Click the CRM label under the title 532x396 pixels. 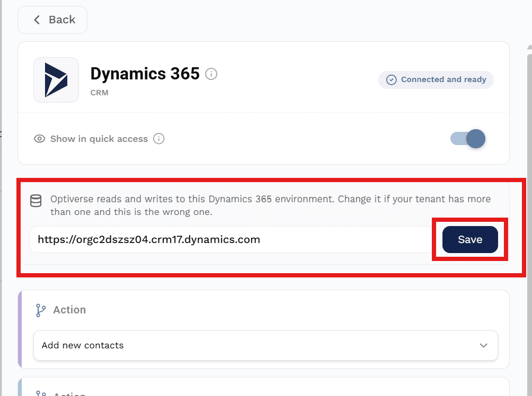click(100, 93)
